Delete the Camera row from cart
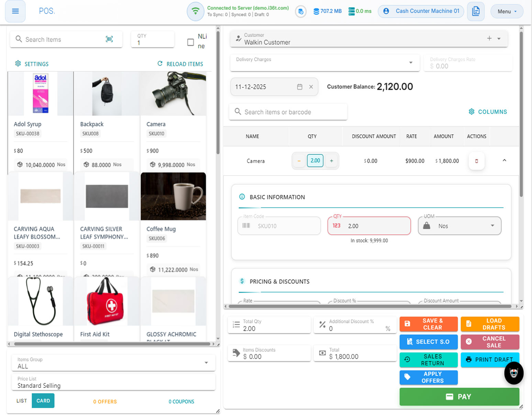Screen dimensions: 532x416 point(476,161)
